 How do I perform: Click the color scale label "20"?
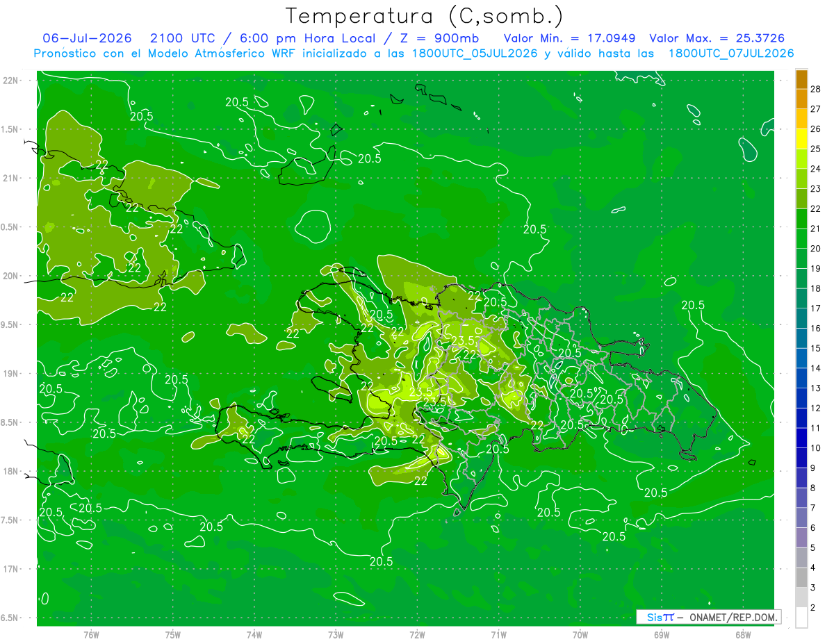point(816,249)
